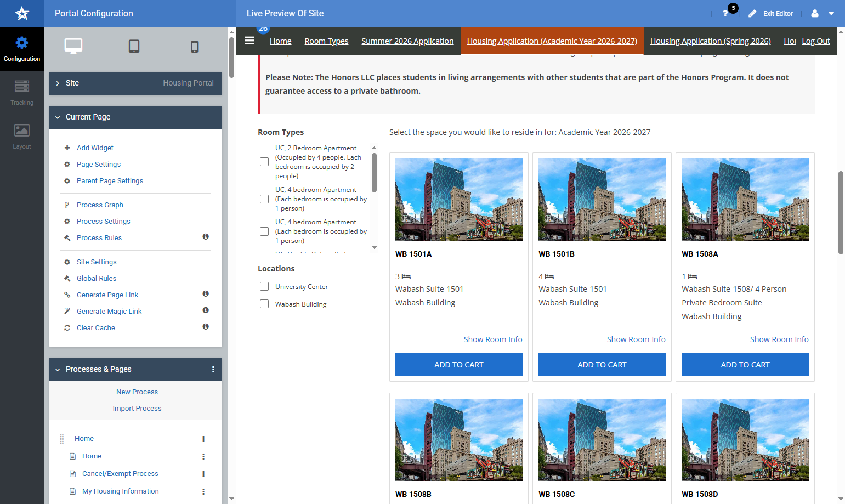The height and width of the screenshot is (504, 845).
Task: Click the Room Types list scrollbar
Action: tap(375, 173)
